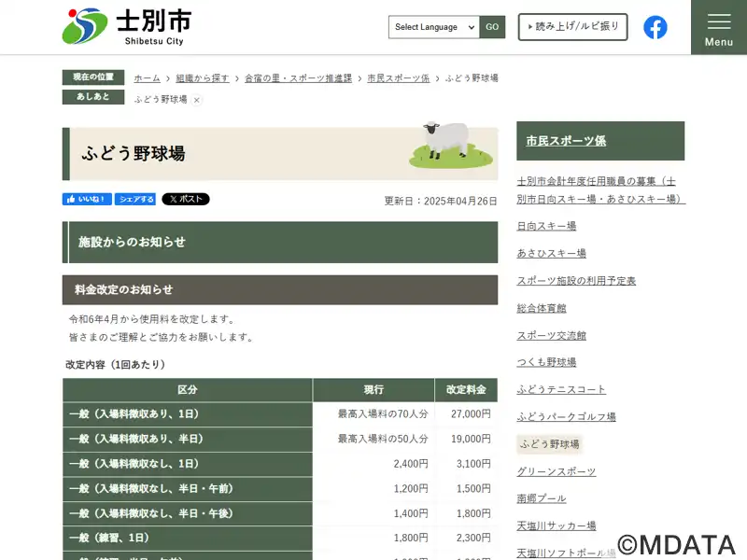Open 市民スポーツ係 breadcrumb link

(x=399, y=78)
